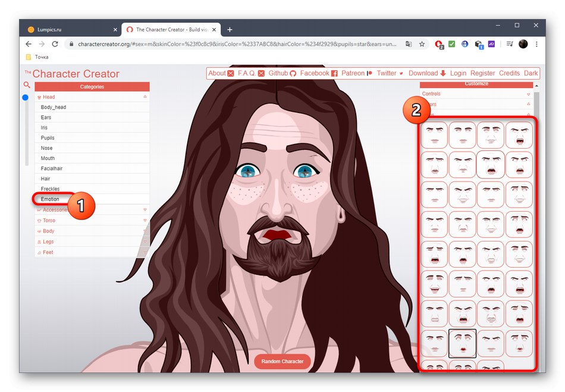Viewport: 565px width, 392px height.
Task: Click the Register link
Action: (x=482, y=73)
